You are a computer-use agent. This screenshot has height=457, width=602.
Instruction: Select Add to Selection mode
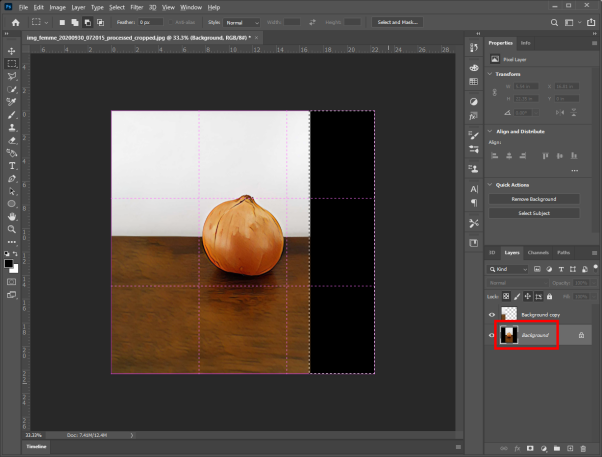coord(75,23)
